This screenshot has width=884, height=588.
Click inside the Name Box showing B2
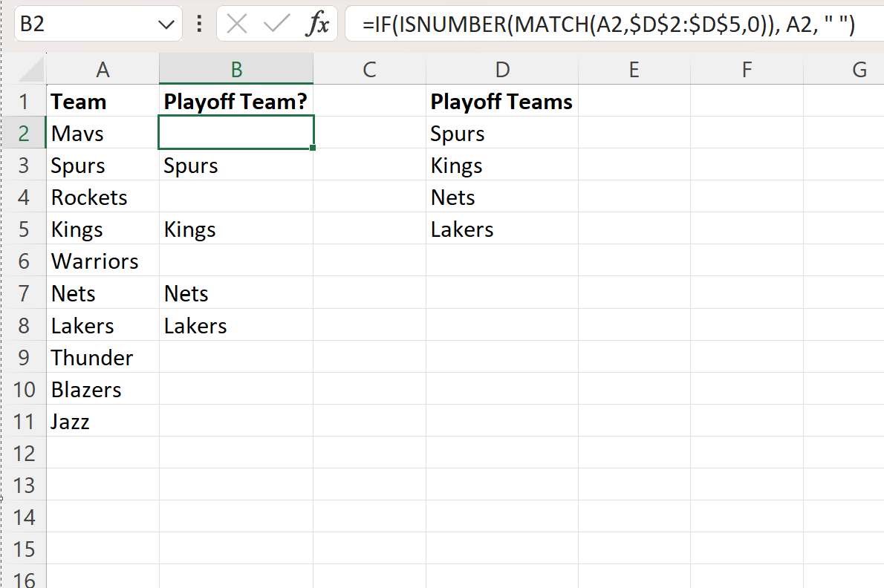[x=82, y=24]
